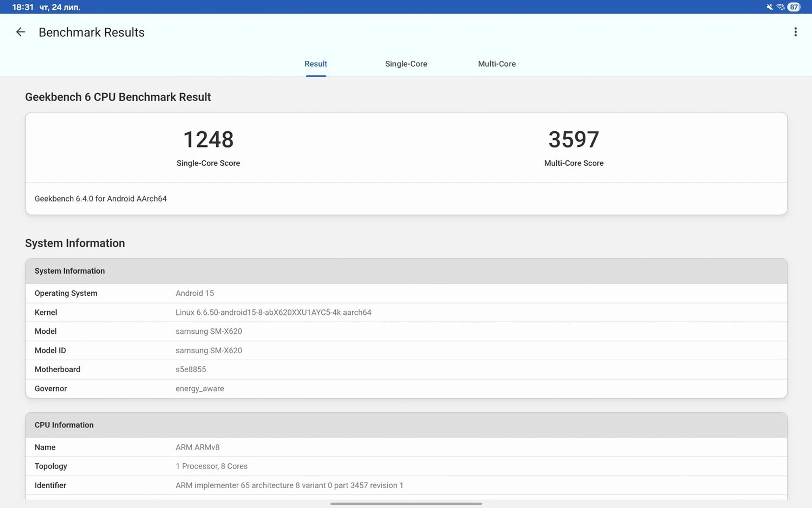Tap the multi-core score 3597

573,139
